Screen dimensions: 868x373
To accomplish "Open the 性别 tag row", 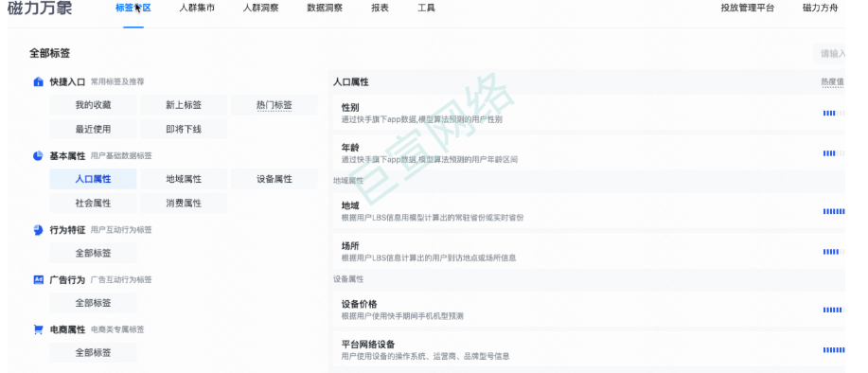I will click(x=589, y=113).
